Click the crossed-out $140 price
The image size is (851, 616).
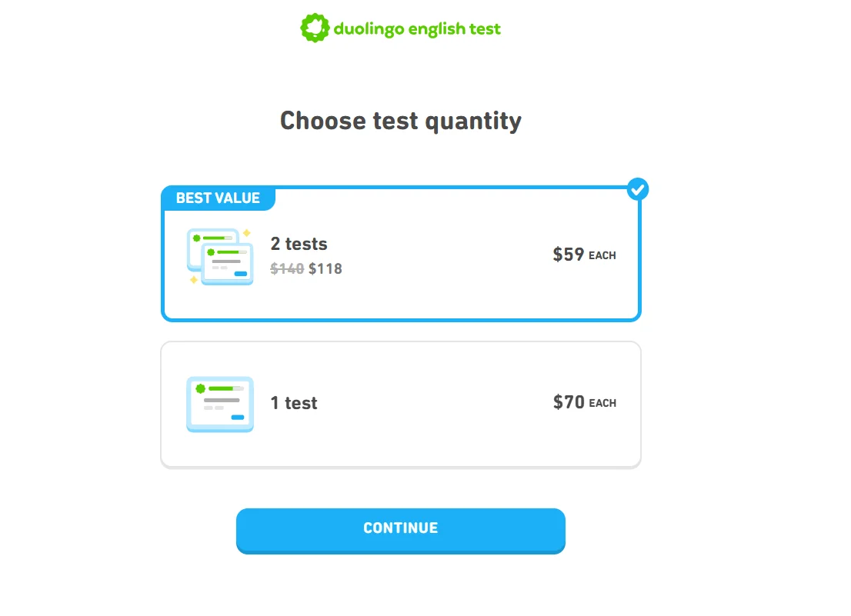[287, 268]
